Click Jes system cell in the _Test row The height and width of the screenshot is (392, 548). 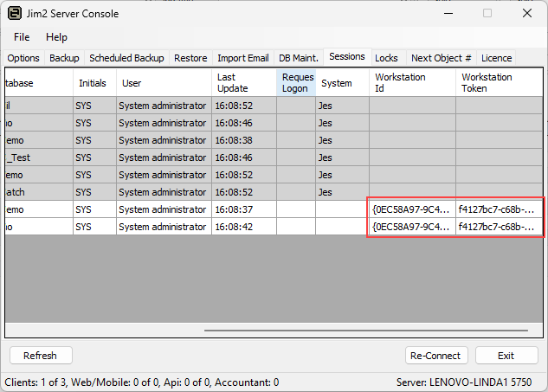[343, 157]
